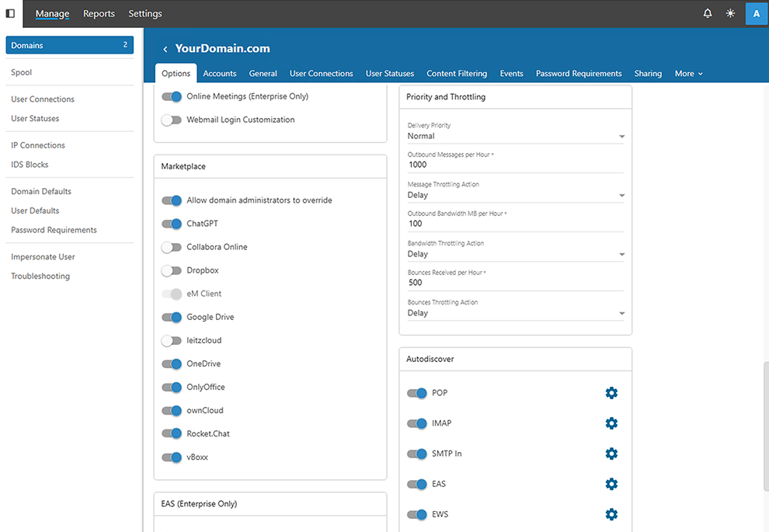Expand the Delivery Priority dropdown
Image resolution: width=769 pixels, height=532 pixels.
pos(515,136)
